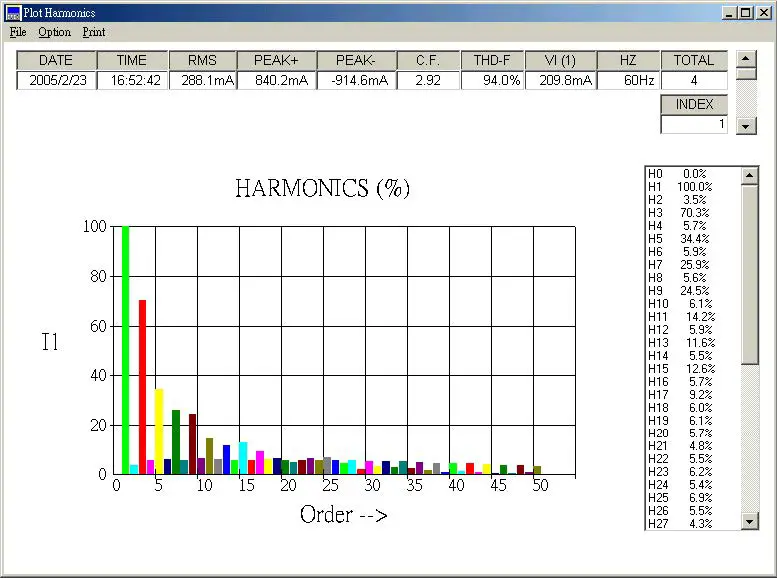Click the harmonics list scroll down arrow
Screen dimensions: 777x578
click(750, 521)
